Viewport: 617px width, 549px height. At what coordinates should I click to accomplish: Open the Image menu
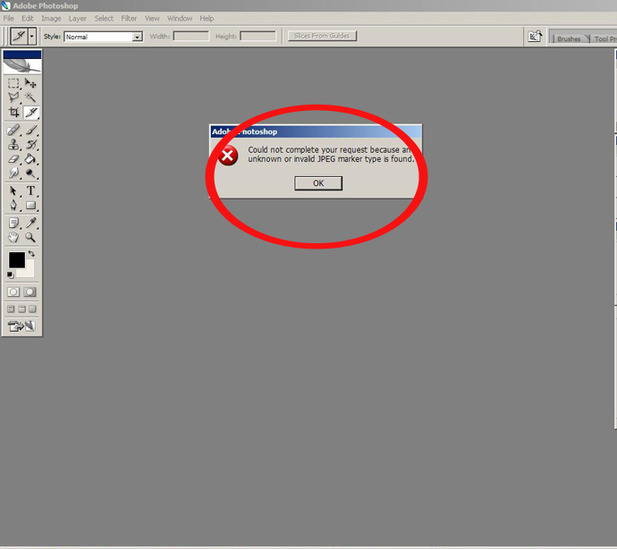click(51, 18)
